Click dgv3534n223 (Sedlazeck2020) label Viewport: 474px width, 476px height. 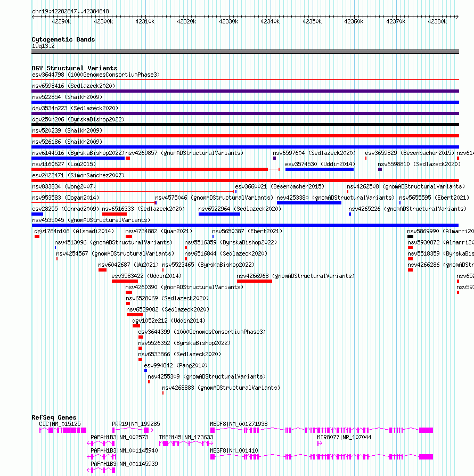pos(75,109)
